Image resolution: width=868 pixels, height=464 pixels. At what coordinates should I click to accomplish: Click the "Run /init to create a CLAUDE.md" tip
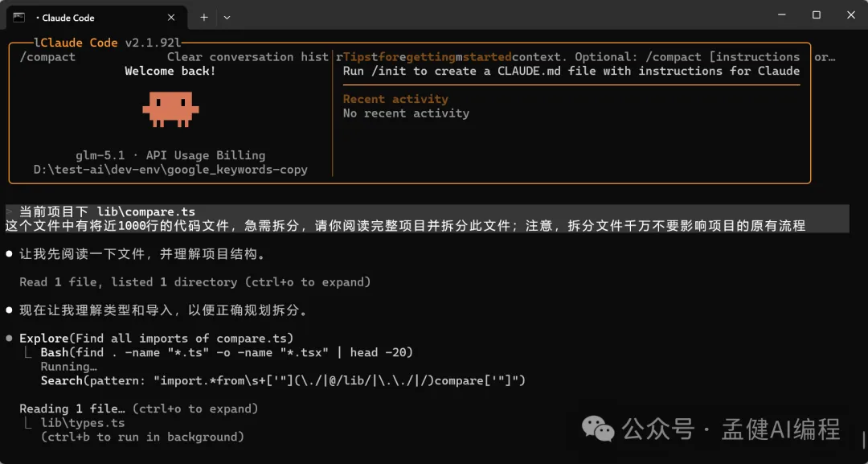[x=571, y=71]
